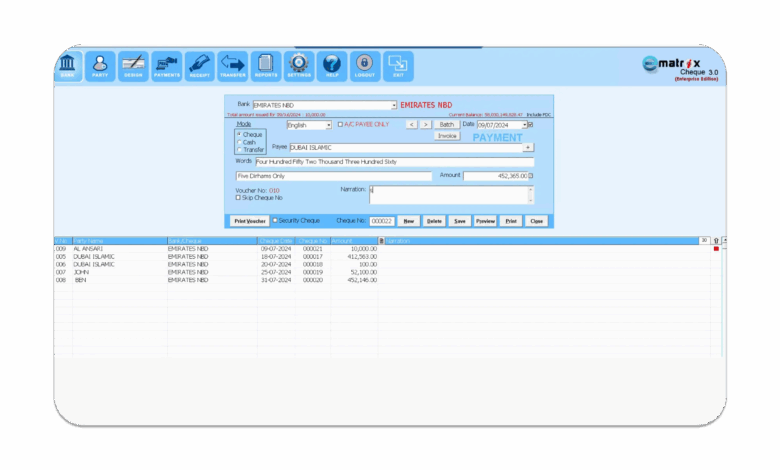Open the Settings gear icon

(x=299, y=66)
